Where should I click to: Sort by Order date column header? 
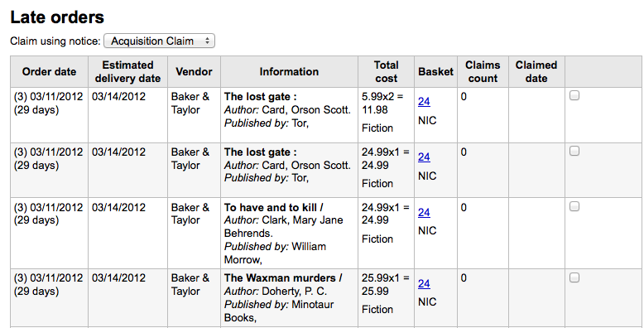(50, 71)
